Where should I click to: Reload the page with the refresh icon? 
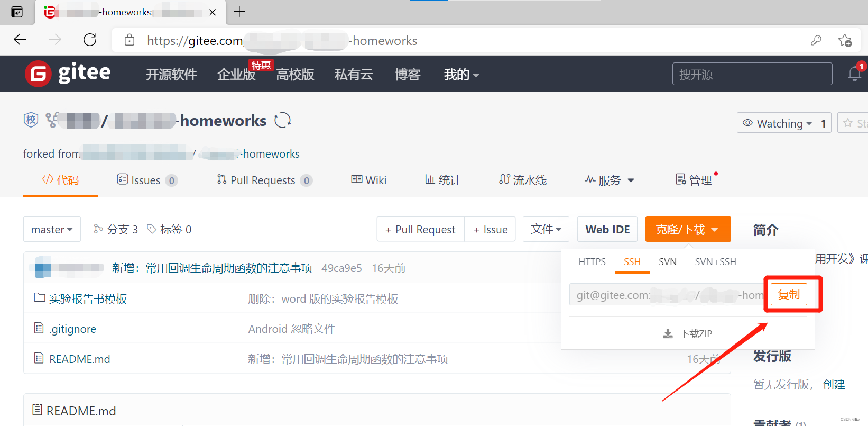90,40
